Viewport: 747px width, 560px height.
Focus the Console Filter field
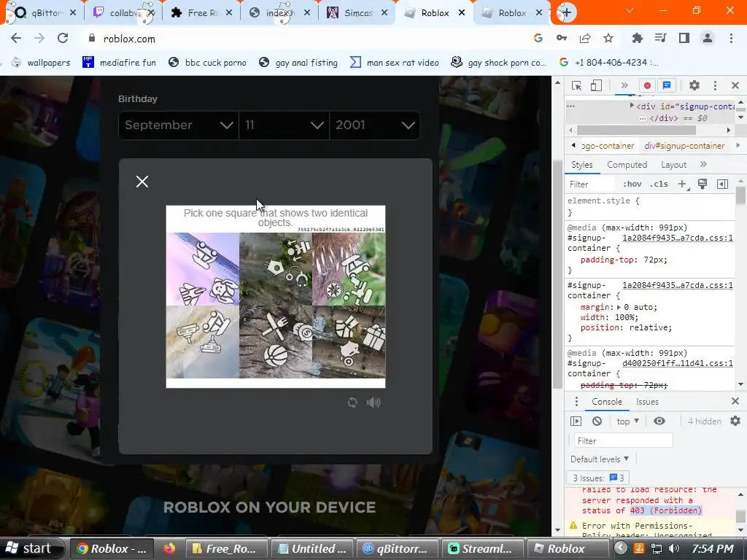(624, 441)
